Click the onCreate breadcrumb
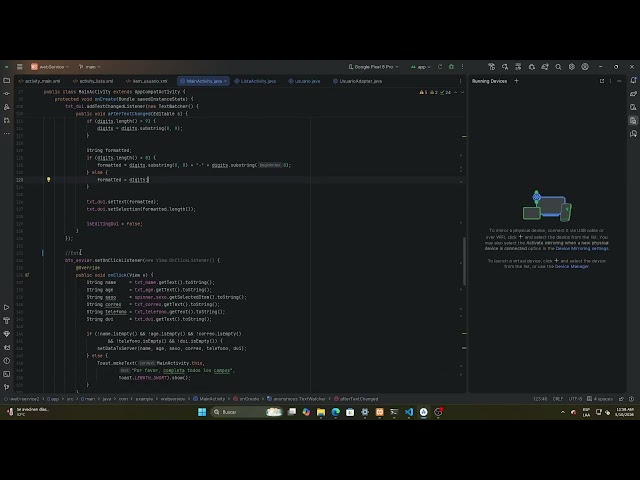Screen dimensions: 640x480 coord(246,399)
